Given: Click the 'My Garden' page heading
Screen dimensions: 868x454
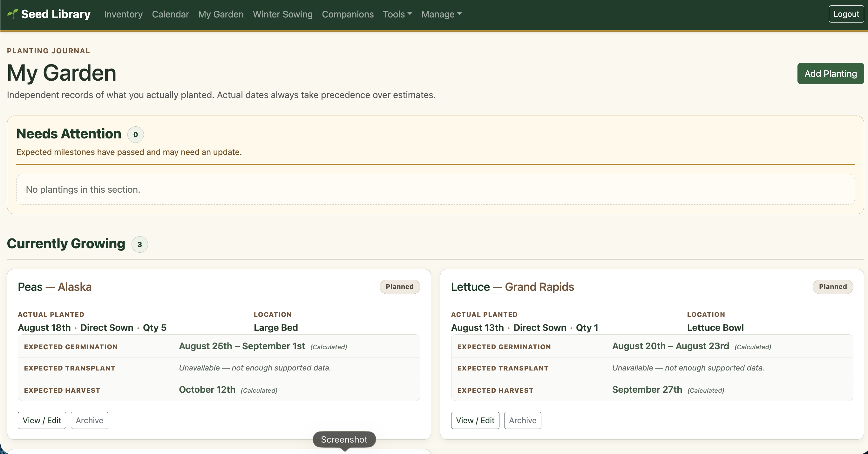Looking at the screenshot, I should tap(62, 73).
